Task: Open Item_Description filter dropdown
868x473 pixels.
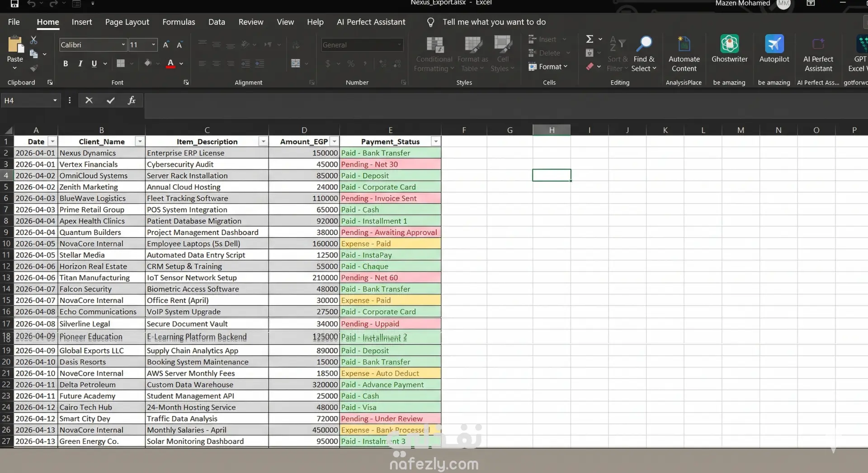Action: tap(263, 142)
